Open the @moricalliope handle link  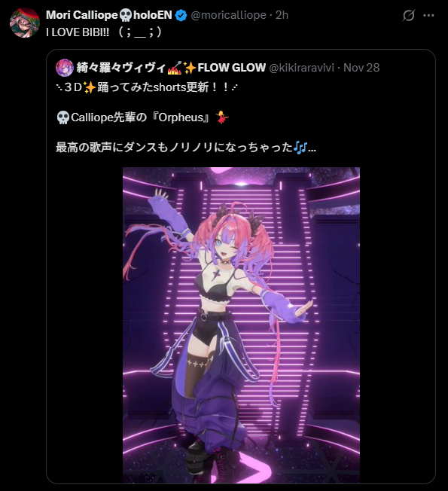[228, 15]
